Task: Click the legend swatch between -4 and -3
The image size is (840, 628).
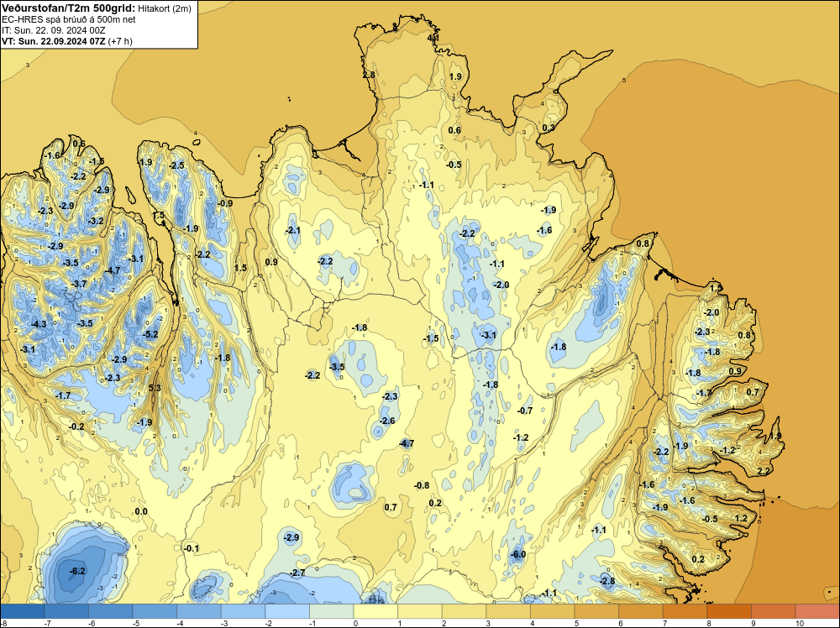Action: (199, 611)
